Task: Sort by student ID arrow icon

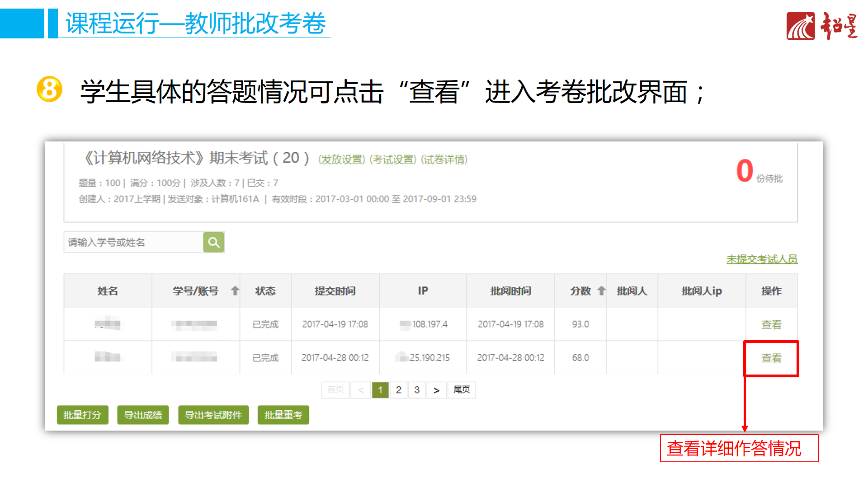Action: [235, 291]
